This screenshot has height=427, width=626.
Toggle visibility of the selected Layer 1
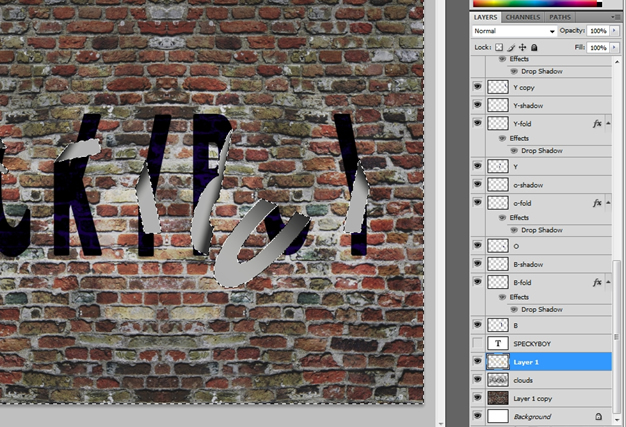(x=477, y=362)
